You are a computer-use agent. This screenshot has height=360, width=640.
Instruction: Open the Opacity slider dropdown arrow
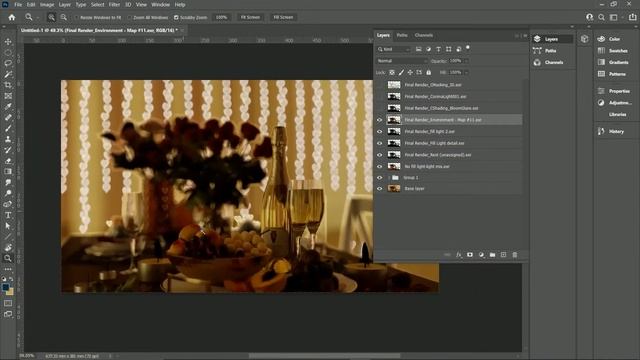[466, 61]
